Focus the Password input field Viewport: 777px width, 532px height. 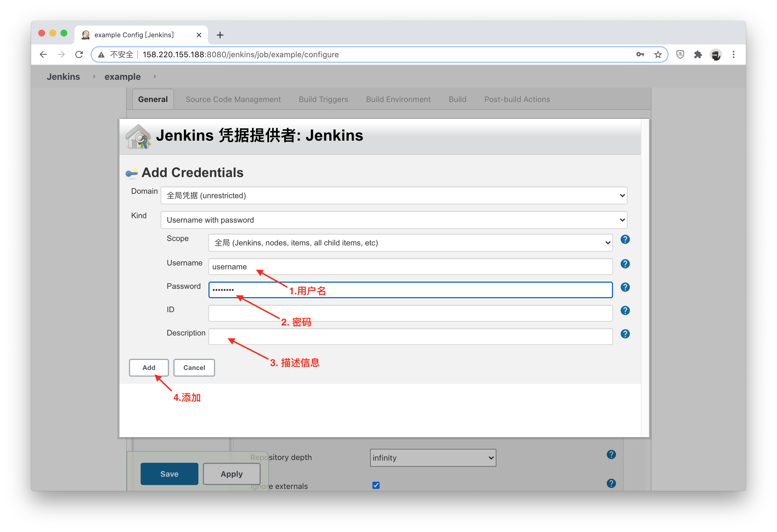click(x=410, y=290)
